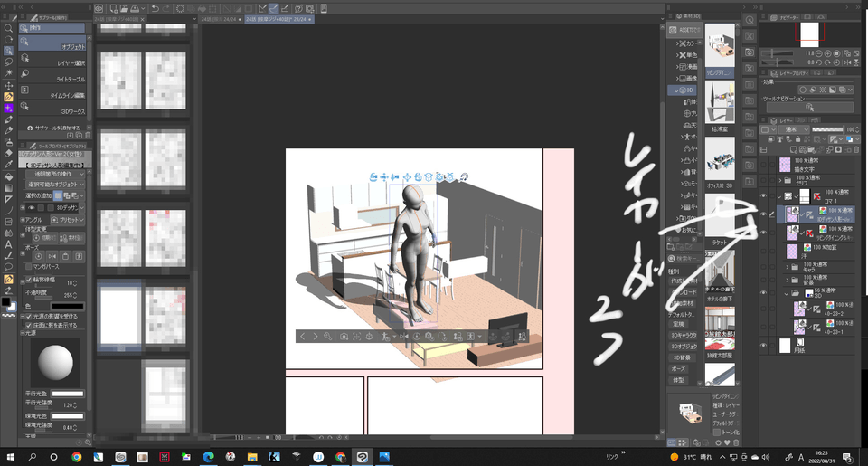Select the Fill bucket tool
The width and height of the screenshot is (868, 466).
click(8, 176)
